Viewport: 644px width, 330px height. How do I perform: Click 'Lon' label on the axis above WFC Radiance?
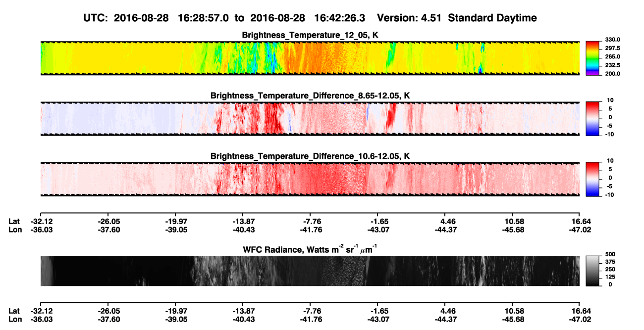click(x=15, y=230)
